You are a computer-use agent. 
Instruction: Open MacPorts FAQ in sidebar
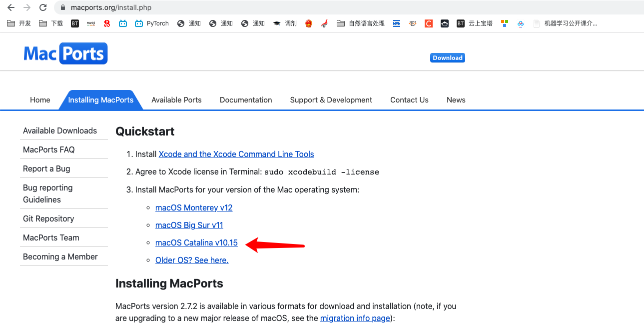tap(49, 149)
